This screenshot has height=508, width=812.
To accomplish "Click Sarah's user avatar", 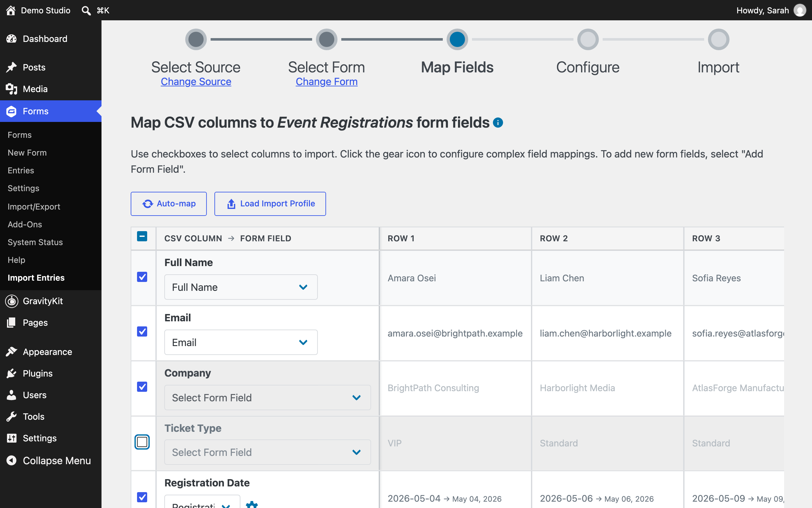I will [800, 10].
